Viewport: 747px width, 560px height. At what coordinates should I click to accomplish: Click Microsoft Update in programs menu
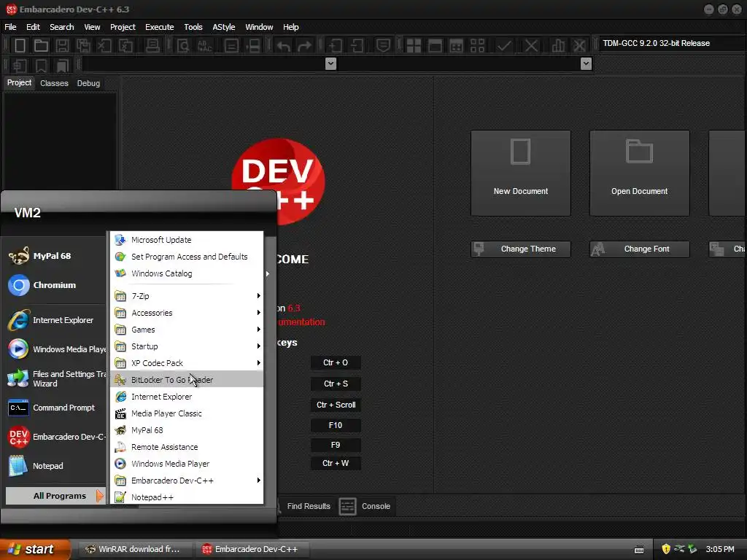(187, 240)
